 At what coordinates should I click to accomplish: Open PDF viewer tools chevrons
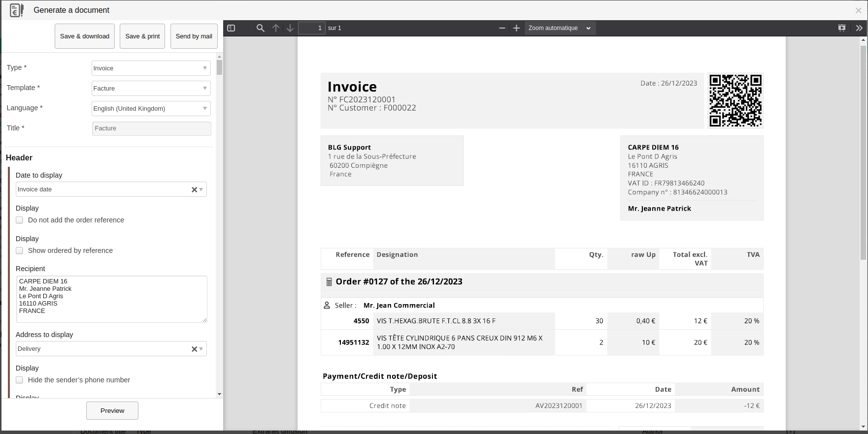(859, 28)
